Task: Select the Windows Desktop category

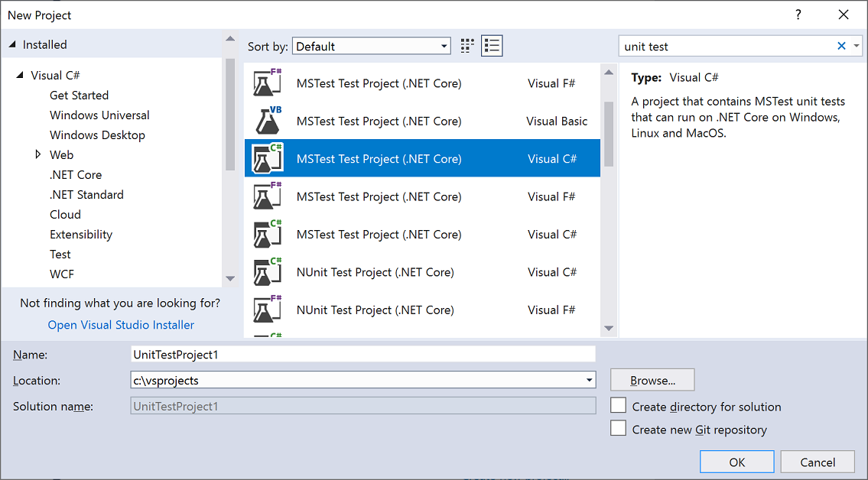Action: click(97, 135)
